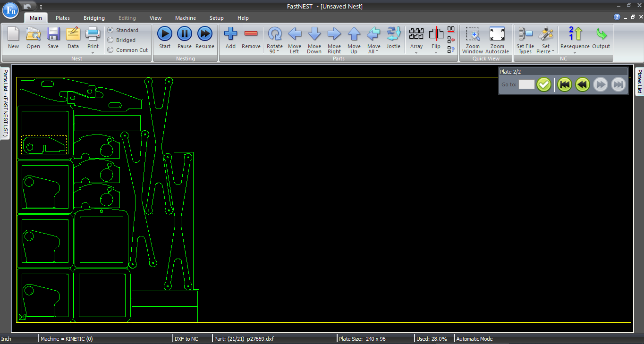
Task: Click the Plate Size 240 x 96 status
Action: pos(363,339)
